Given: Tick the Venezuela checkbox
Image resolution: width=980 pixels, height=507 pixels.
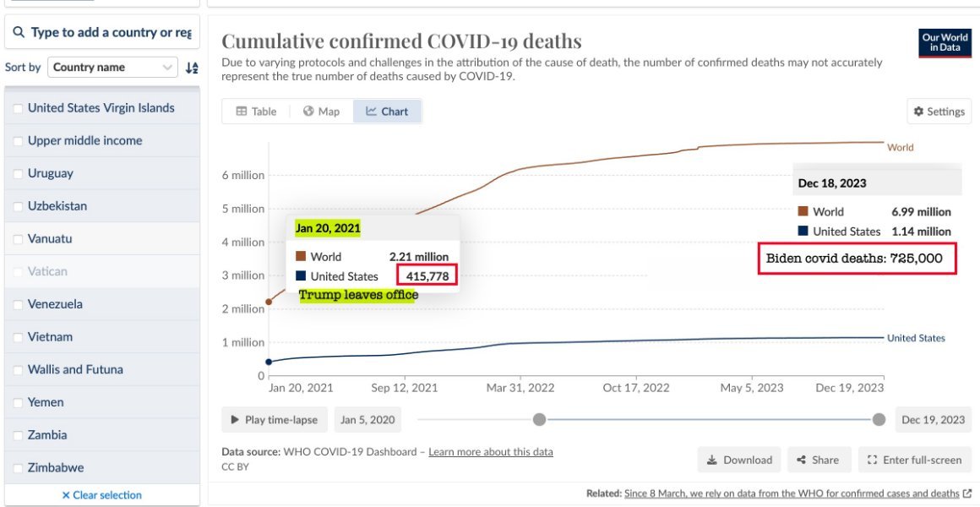Looking at the screenshot, I should tap(18, 304).
